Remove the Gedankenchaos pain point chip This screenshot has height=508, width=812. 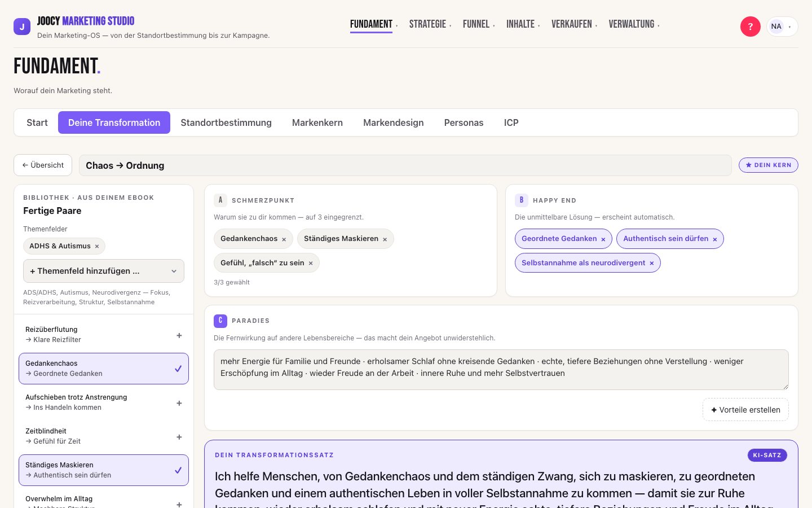tap(284, 239)
